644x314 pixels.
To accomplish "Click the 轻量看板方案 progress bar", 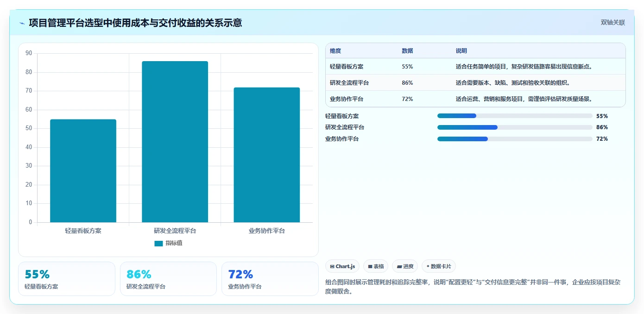I will pos(515,116).
